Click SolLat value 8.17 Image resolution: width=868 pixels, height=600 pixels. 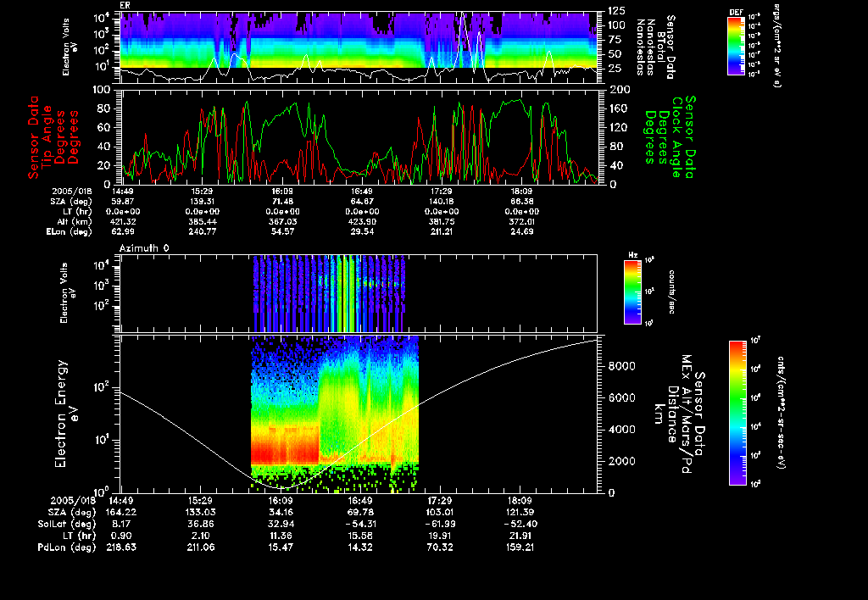coord(122,525)
